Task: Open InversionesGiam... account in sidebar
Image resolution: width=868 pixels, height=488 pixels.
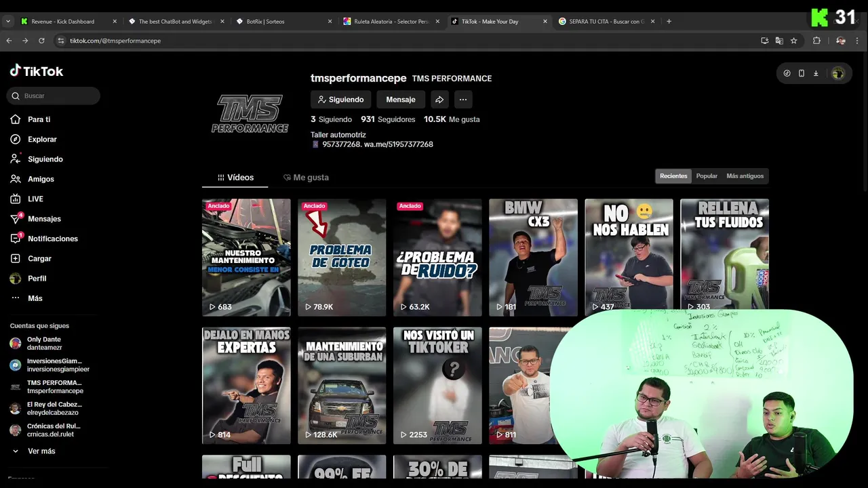Action: pos(50,365)
